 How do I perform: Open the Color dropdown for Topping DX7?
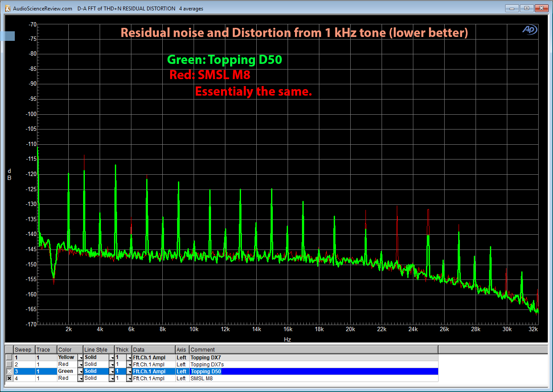pos(80,357)
